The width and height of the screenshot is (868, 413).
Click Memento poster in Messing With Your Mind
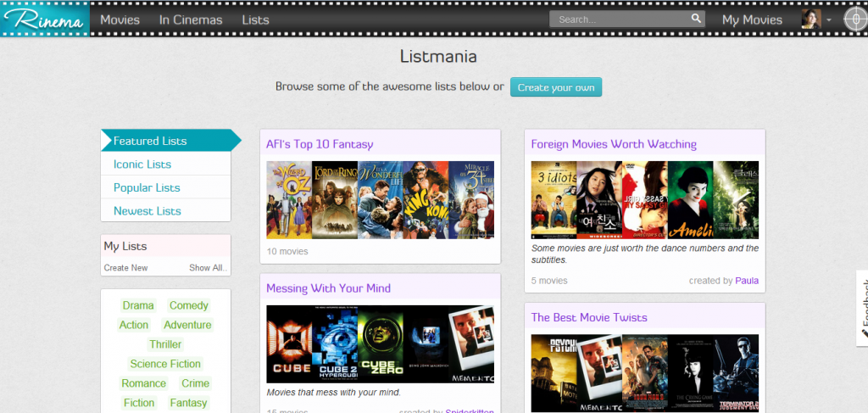(471, 343)
